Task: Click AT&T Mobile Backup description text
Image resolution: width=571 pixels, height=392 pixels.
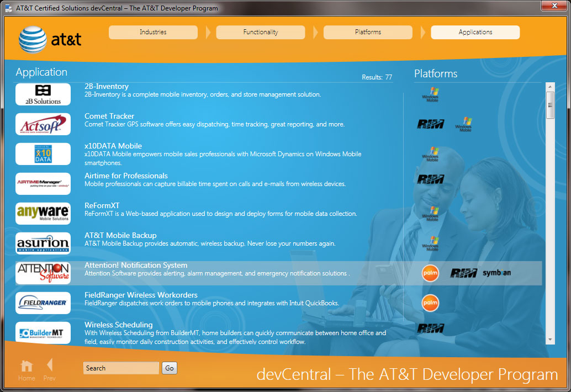Action: pos(210,244)
